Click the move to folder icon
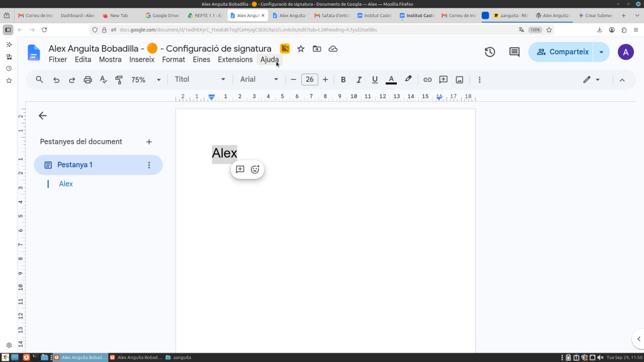644x362 pixels. 317,49
